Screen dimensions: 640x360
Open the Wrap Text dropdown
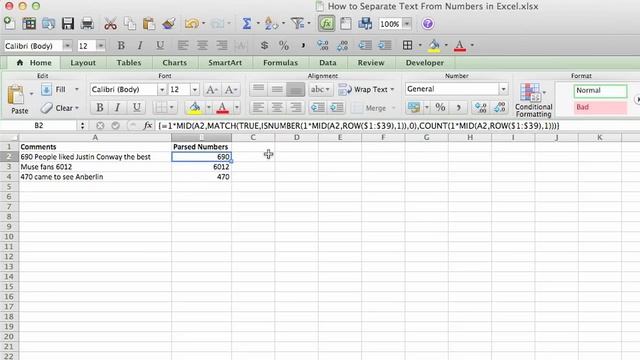pyautogui.click(x=392, y=89)
